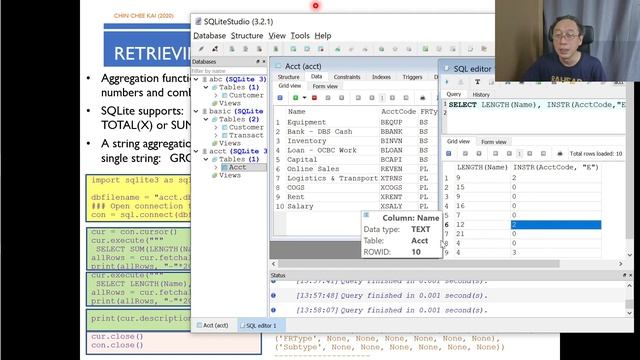
Task: Collapse the acct database node
Action: (x=196, y=151)
